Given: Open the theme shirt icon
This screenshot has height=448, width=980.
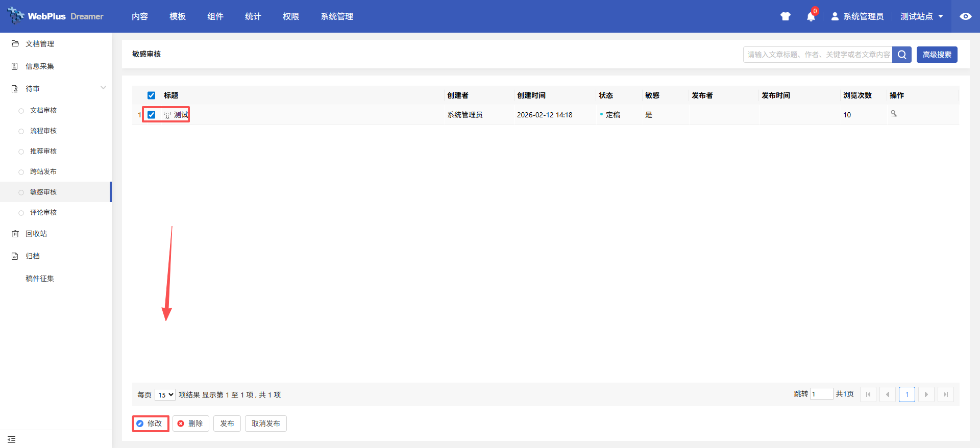Looking at the screenshot, I should pos(785,16).
